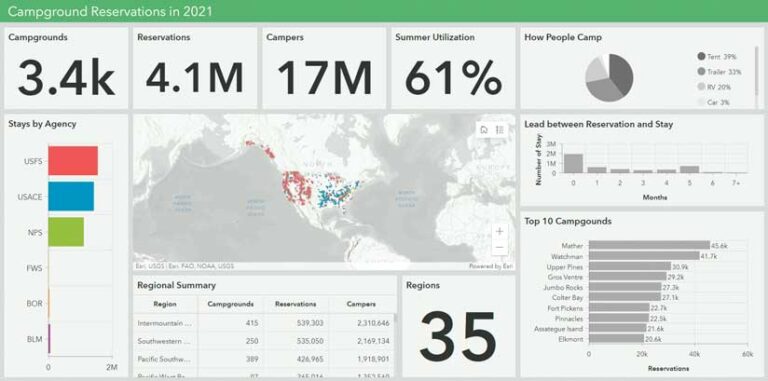
Task: Select the red USFS bar
Action: pos(73,161)
